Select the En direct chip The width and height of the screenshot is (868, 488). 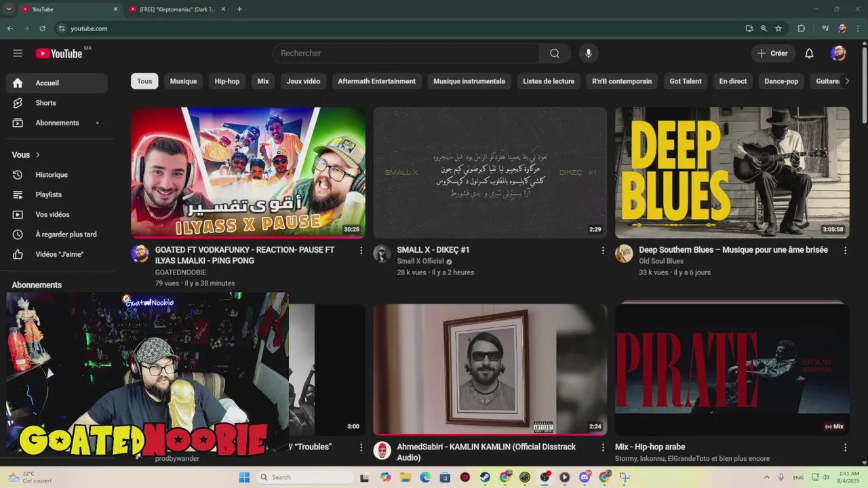[733, 81]
